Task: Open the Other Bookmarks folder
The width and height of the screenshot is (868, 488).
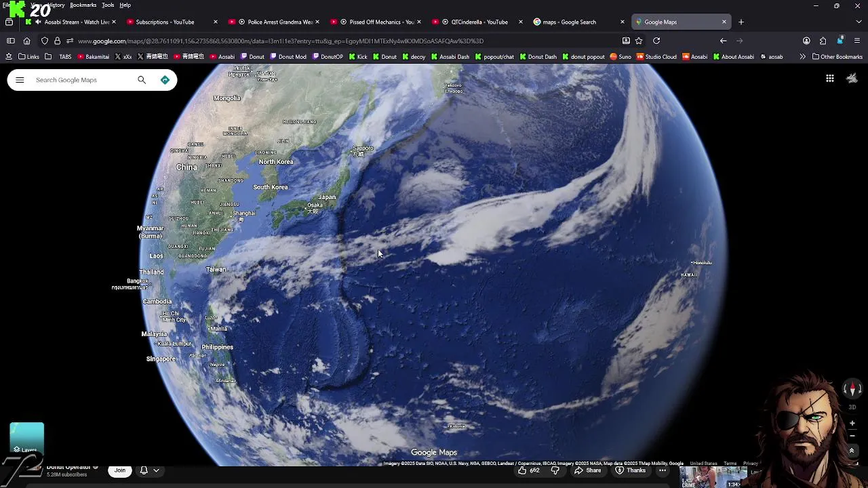Action: [837, 57]
